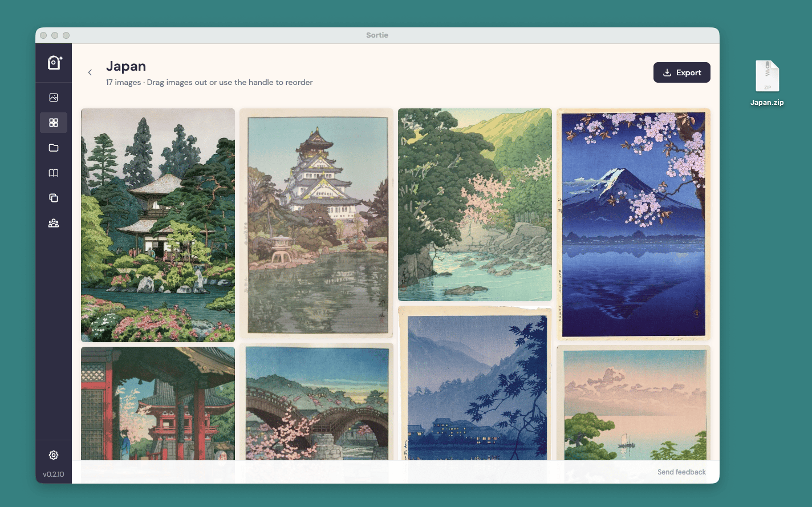The height and width of the screenshot is (507, 812).
Task: Click the Sortie window title bar text
Action: (x=377, y=35)
